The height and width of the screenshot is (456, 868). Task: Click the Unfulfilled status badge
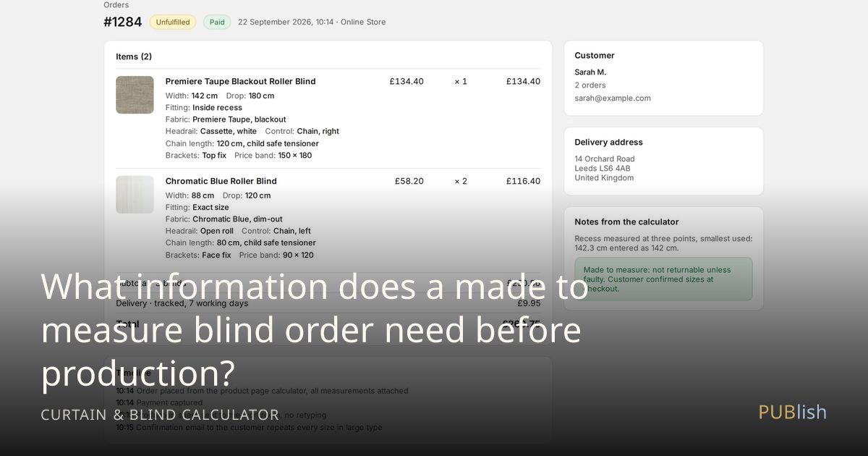(x=173, y=22)
